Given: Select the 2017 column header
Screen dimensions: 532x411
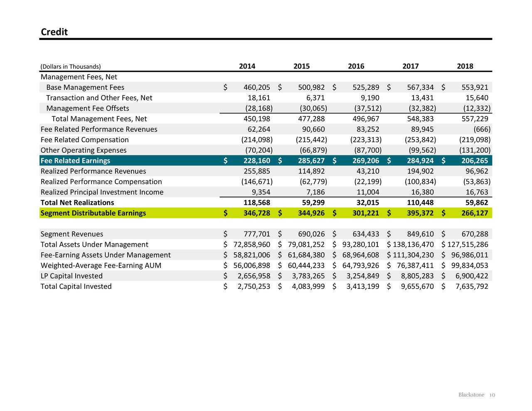Looking at the screenshot, I should tap(410, 66).
